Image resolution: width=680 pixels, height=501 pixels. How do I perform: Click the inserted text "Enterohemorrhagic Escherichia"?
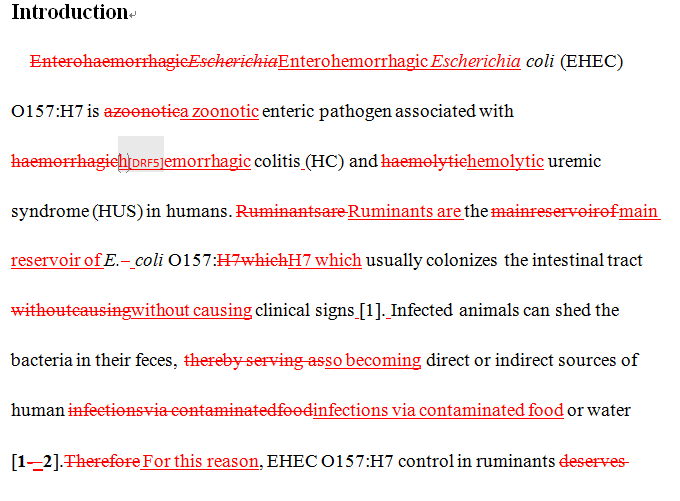click(399, 61)
